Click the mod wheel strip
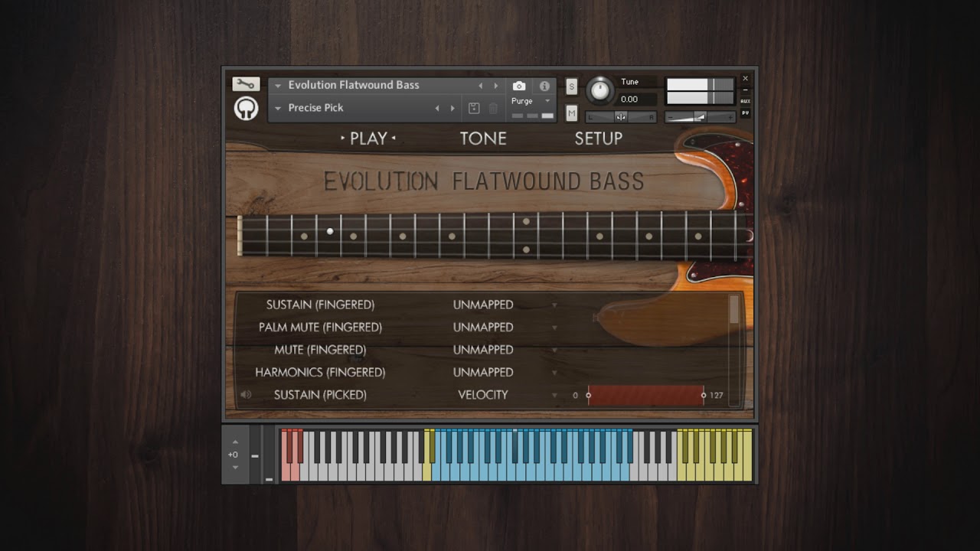 269,455
